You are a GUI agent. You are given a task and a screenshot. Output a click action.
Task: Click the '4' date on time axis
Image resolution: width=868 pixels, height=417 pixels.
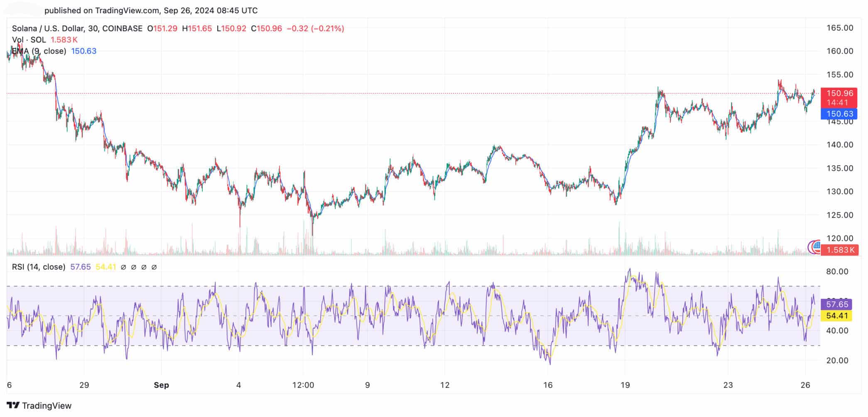click(238, 385)
